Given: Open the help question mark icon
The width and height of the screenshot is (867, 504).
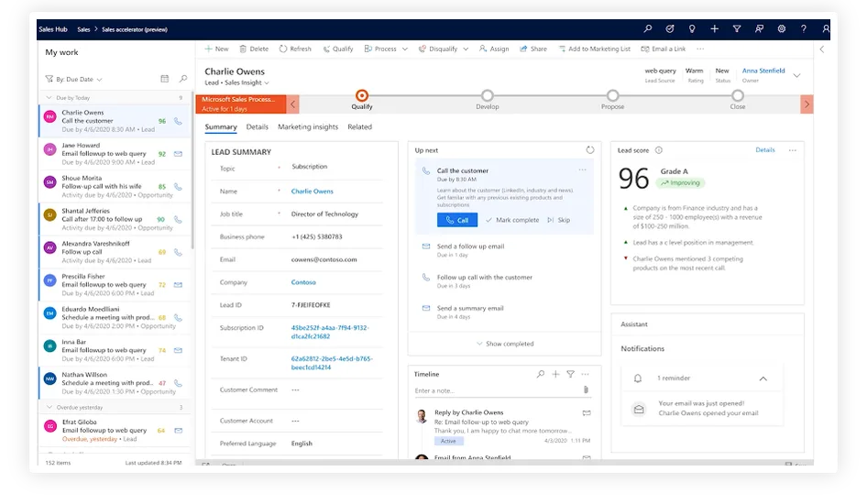Looking at the screenshot, I should 804,28.
